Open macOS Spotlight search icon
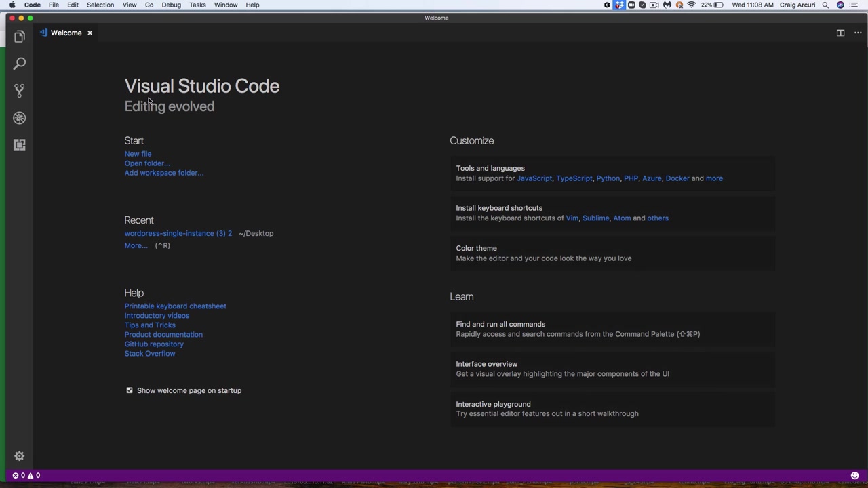 point(825,5)
